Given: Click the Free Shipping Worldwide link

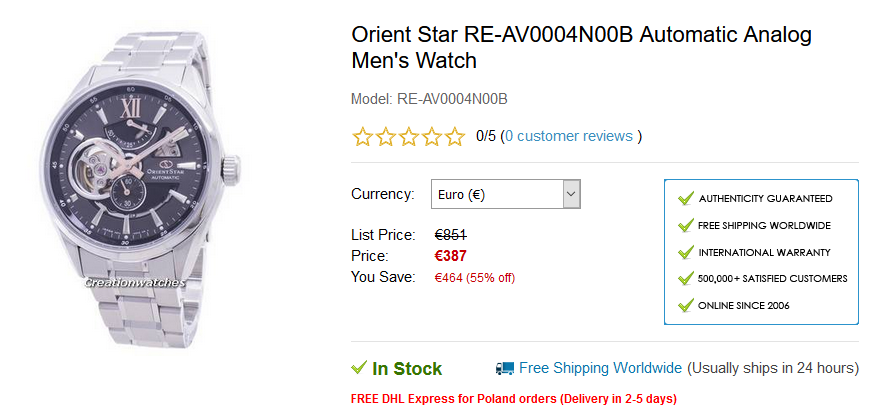Looking at the screenshot, I should 600,368.
